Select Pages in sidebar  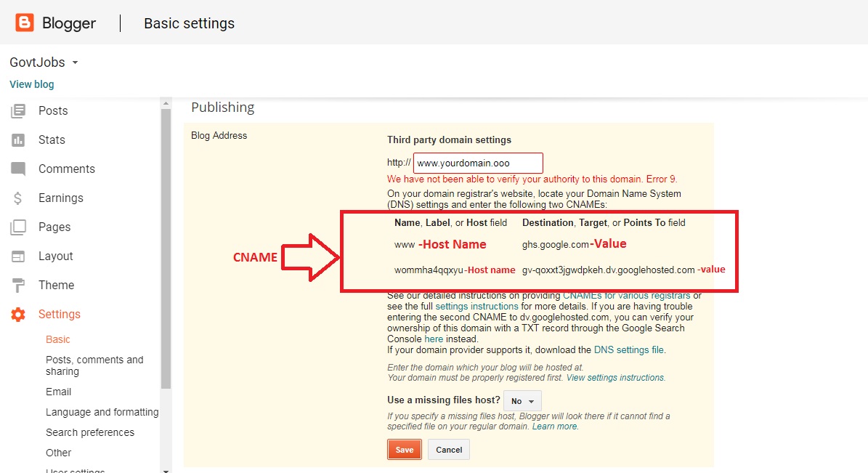pos(54,227)
